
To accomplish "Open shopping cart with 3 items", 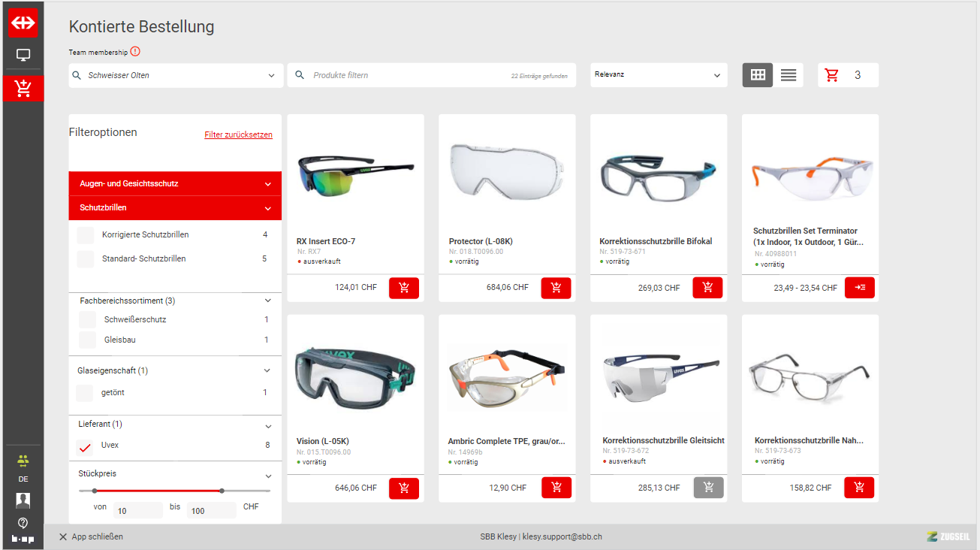I will point(847,75).
